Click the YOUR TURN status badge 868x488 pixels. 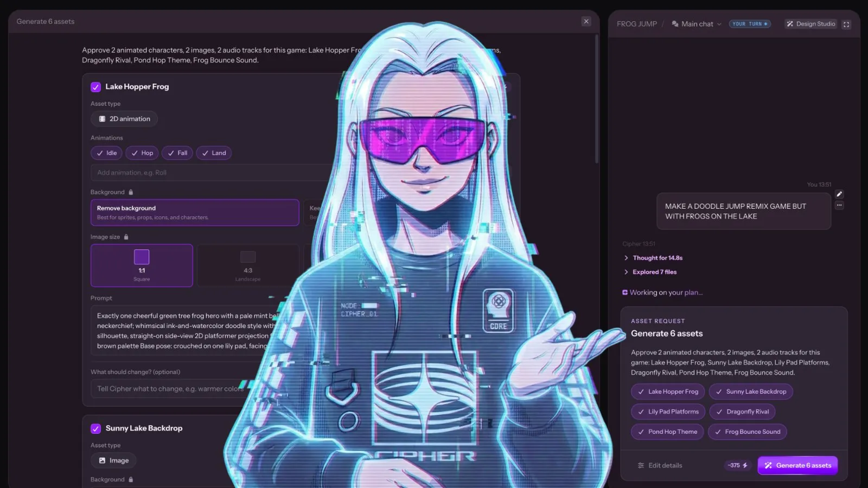click(750, 24)
